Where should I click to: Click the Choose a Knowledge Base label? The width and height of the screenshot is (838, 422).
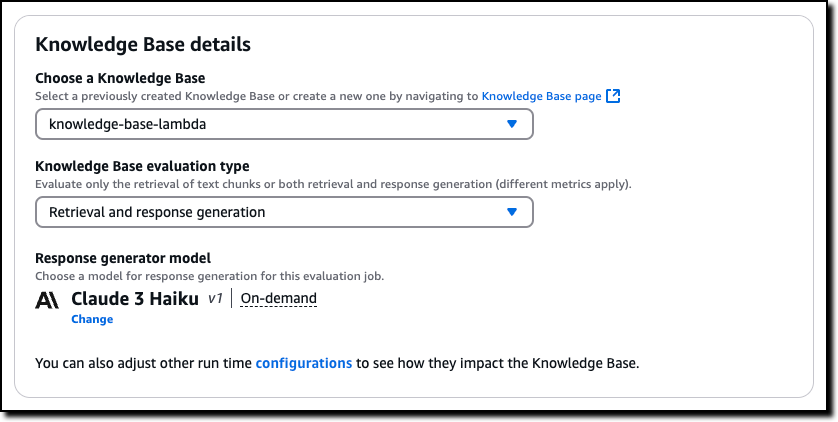pyautogui.click(x=120, y=78)
